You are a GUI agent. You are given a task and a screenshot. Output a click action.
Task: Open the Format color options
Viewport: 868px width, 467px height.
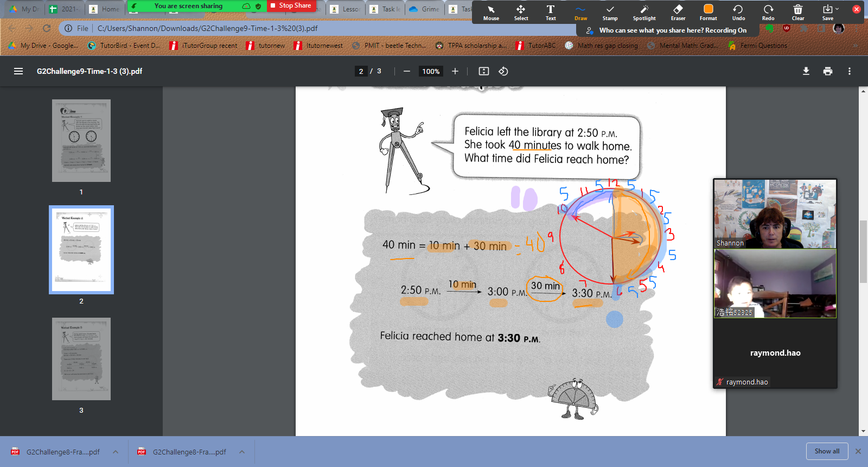tap(708, 12)
